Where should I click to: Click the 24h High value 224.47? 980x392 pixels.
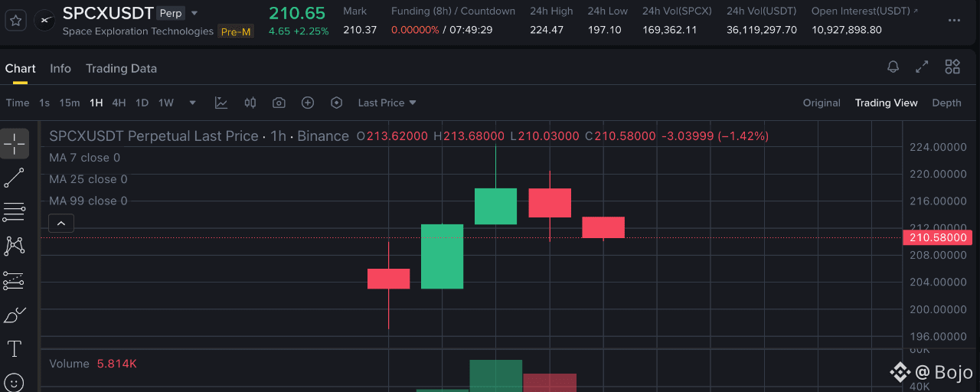click(x=547, y=30)
